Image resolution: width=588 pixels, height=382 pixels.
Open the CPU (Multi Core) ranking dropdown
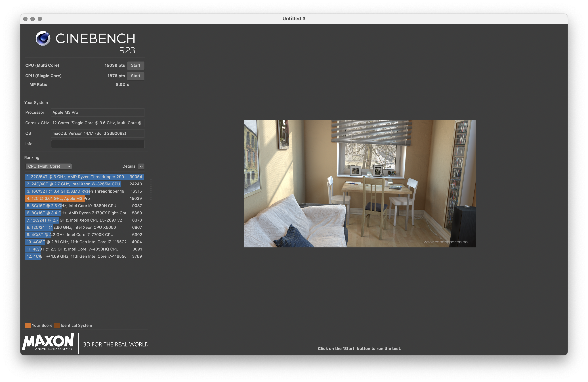tap(49, 166)
